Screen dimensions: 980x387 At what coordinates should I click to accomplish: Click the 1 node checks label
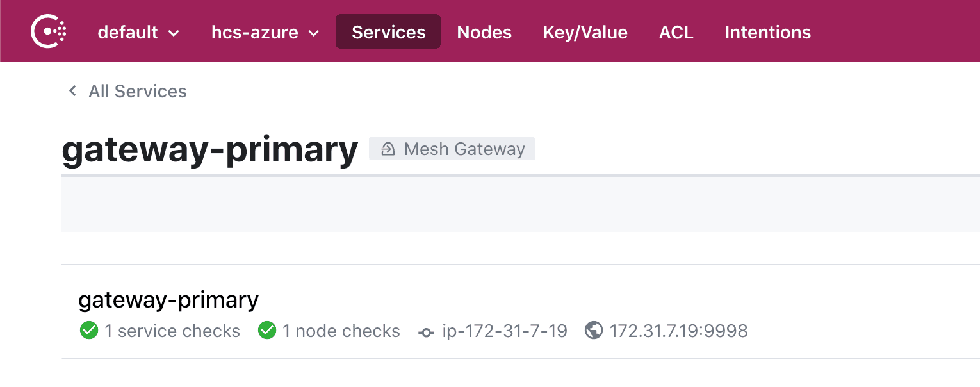coord(341,331)
